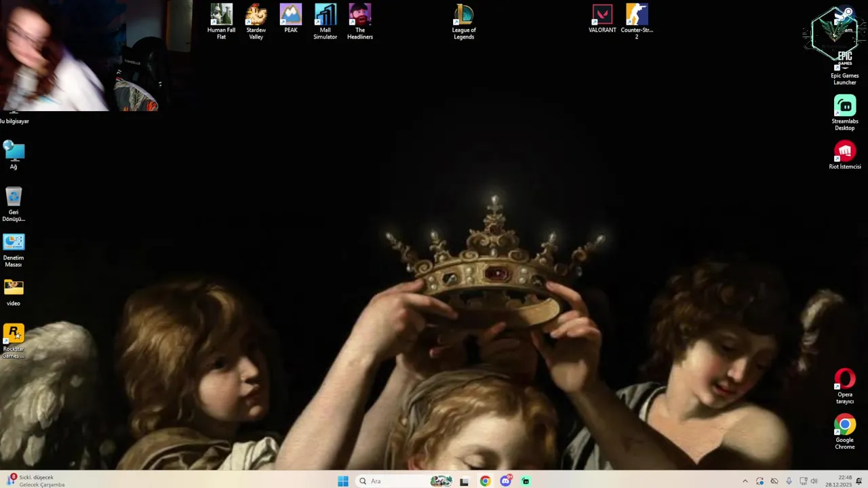This screenshot has width=868, height=488.
Task: Click the Geri Dönüşüm recycle bin icon
Action: coord(14,204)
